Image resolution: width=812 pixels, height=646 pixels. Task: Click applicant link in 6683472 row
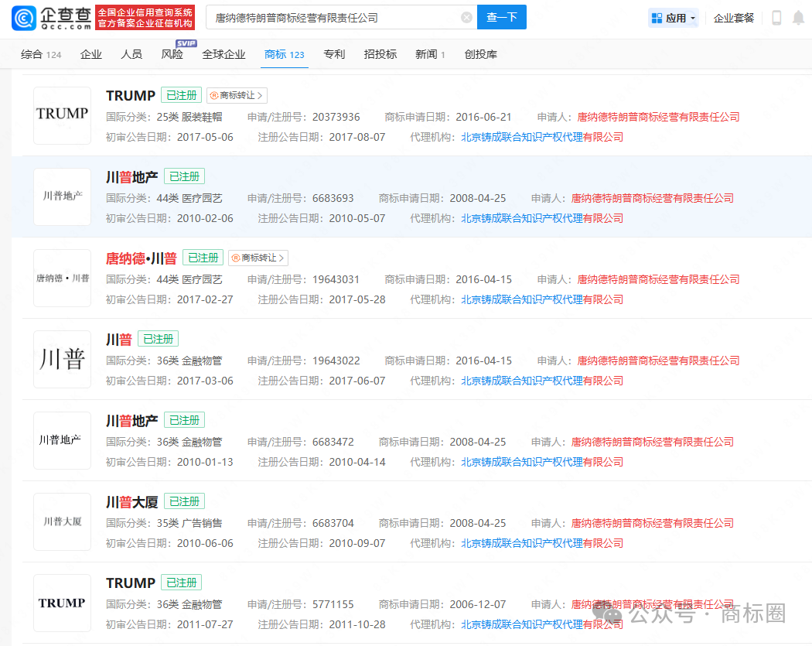tap(653, 443)
